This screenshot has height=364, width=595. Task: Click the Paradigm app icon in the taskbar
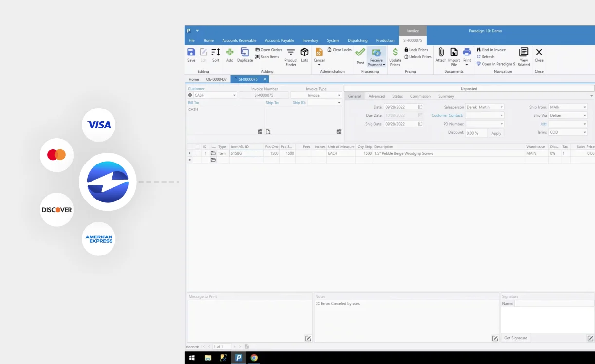239,358
